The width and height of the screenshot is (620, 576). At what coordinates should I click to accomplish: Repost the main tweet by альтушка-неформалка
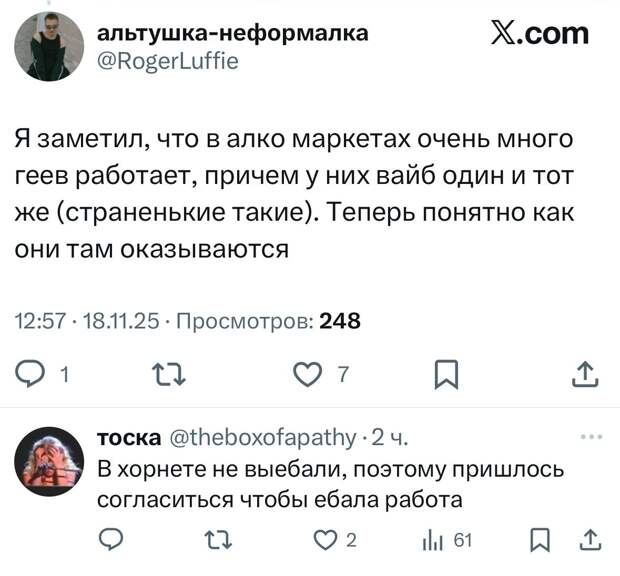coord(161,376)
